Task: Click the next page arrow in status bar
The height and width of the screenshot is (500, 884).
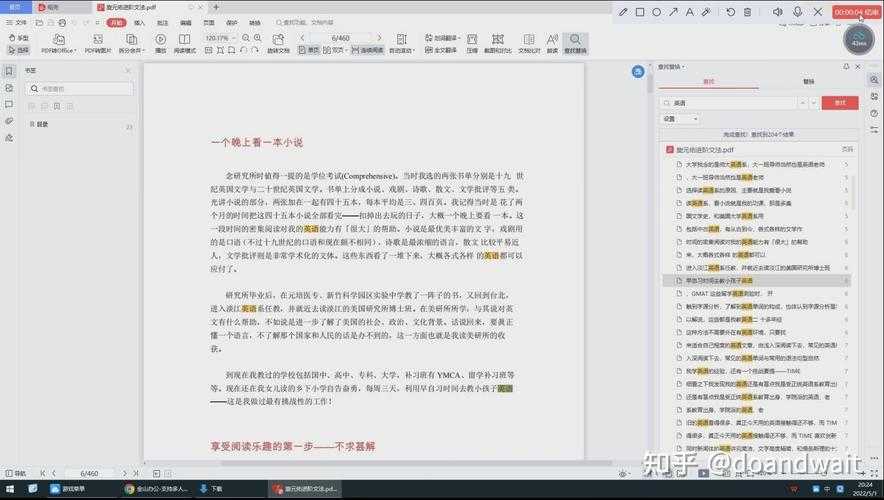Action: [x=125, y=474]
